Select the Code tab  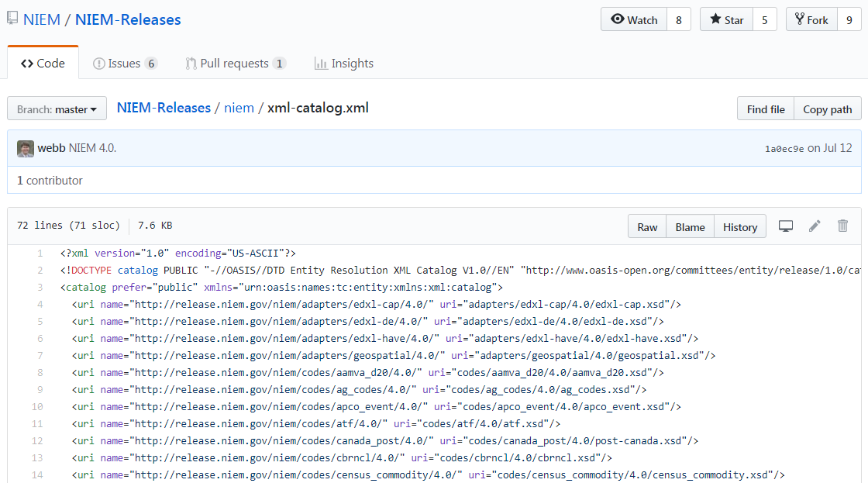[43, 64]
